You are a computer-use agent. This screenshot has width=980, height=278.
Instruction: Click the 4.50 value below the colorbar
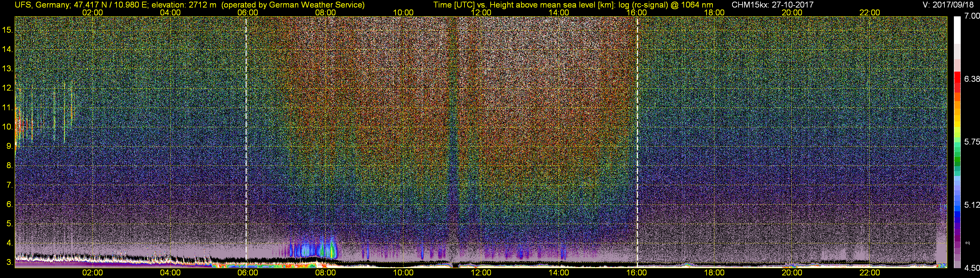[972, 268]
